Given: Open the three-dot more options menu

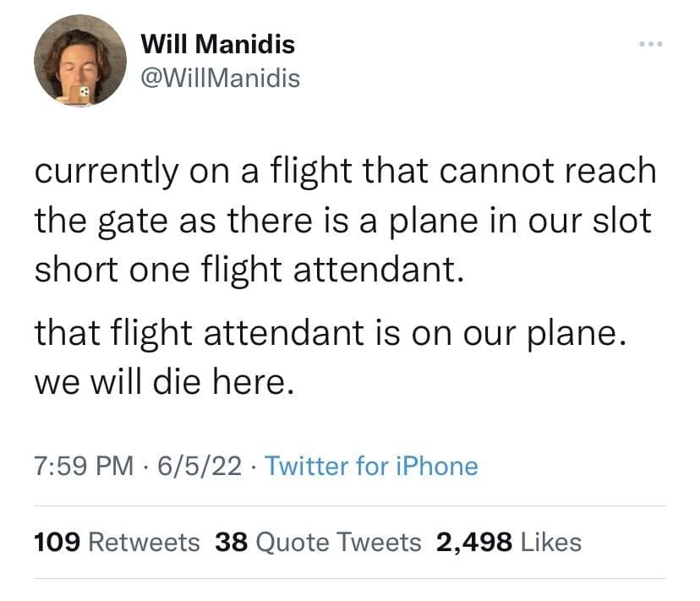Looking at the screenshot, I should (651, 44).
